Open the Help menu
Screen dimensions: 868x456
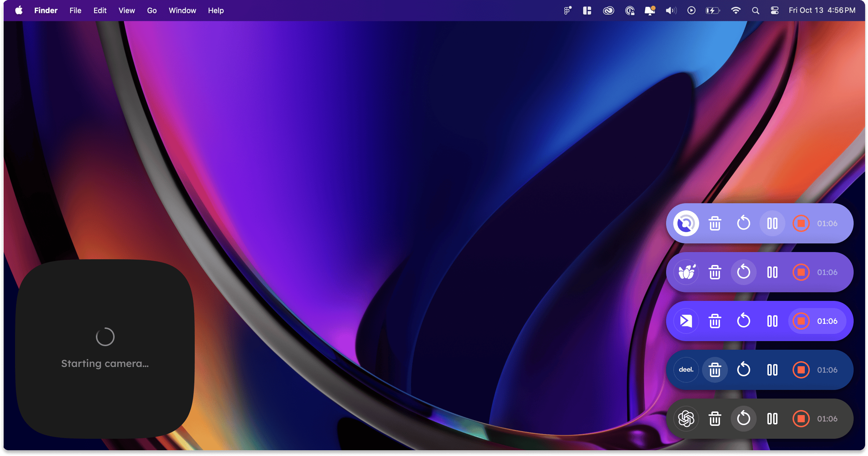coord(216,10)
